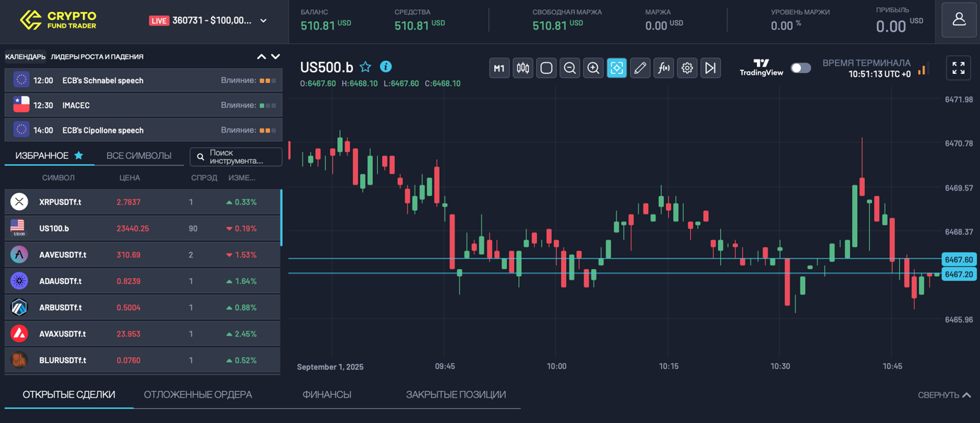Viewport: 980px width, 423px height.
Task: Zoom out the chart
Action: click(570, 68)
